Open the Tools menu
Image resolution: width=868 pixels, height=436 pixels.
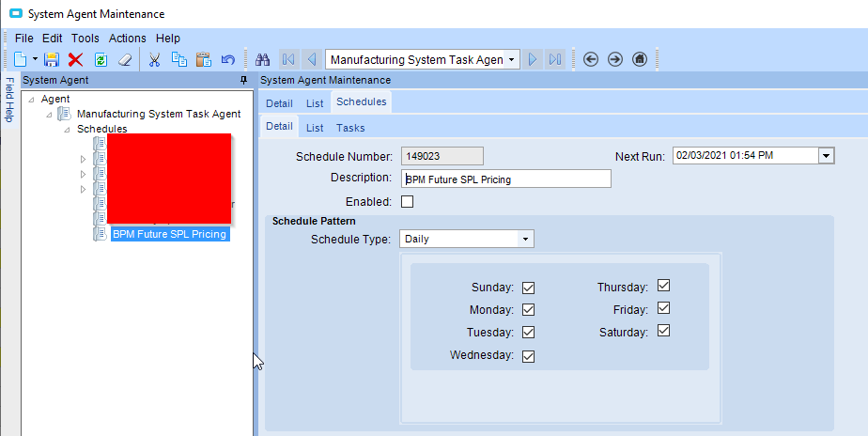pos(85,39)
